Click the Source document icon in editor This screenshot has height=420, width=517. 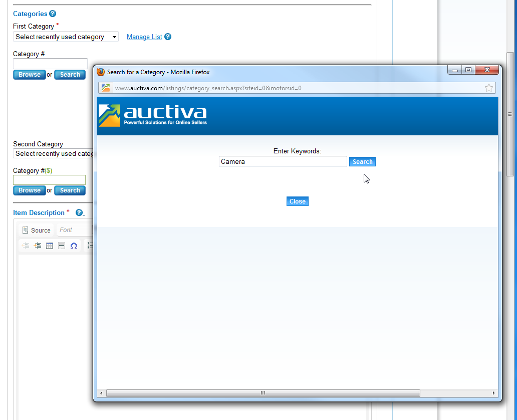click(x=25, y=230)
